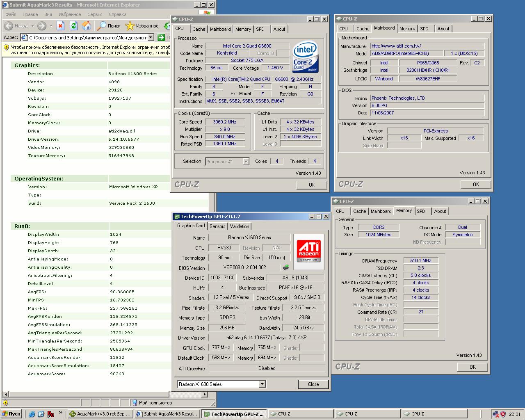Viewport: 525px width, 420px height.
Task: Click the Intel Core 2 Quad logo
Action: click(x=306, y=57)
